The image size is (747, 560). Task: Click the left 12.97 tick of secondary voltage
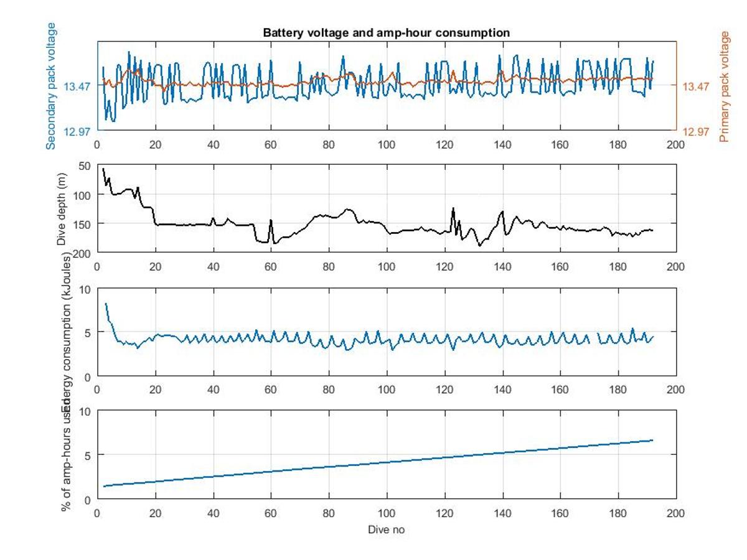(x=78, y=131)
